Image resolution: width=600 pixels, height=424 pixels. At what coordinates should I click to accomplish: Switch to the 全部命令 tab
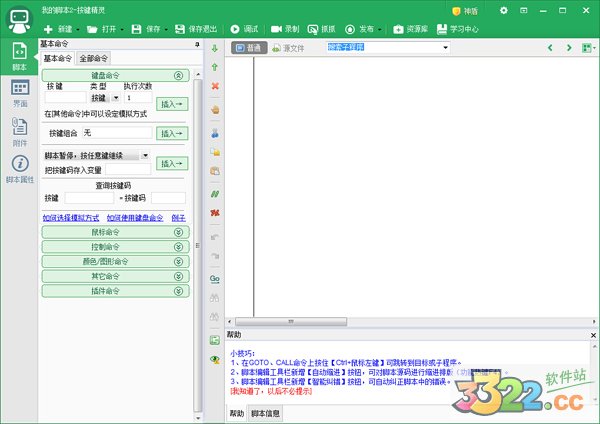coord(95,59)
